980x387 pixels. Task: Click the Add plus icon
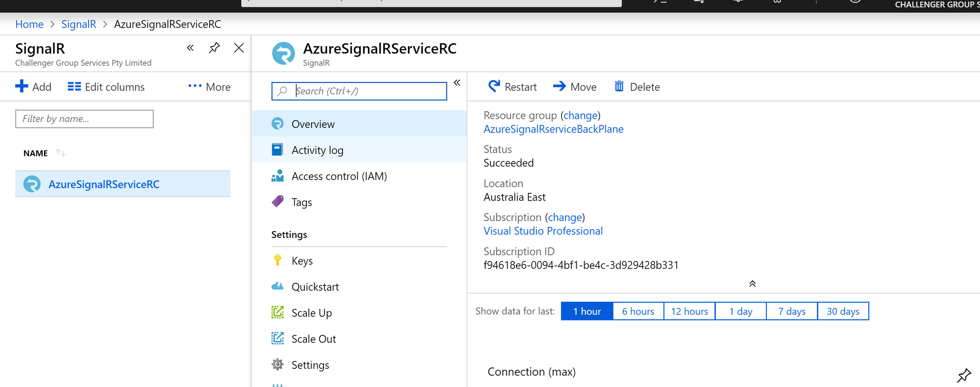tap(22, 86)
